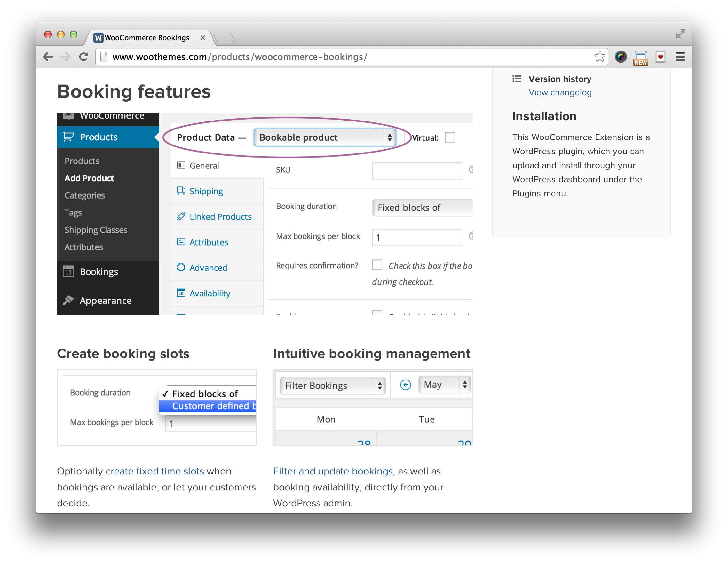
Task: Select the Availability calendar icon
Action: click(181, 293)
